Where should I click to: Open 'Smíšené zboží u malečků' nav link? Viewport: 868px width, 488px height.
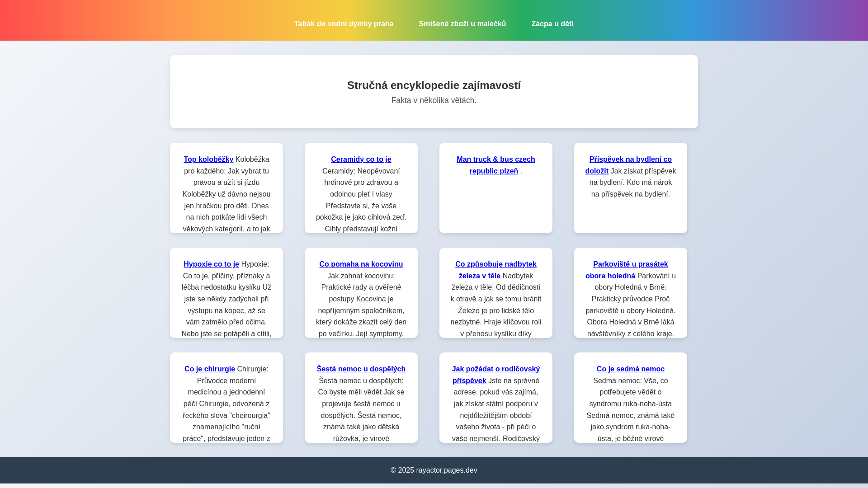[462, 24]
